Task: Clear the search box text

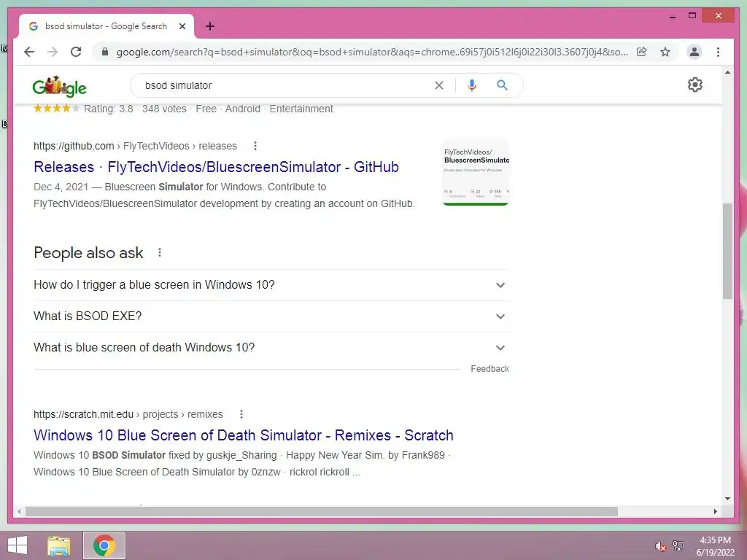Action: tap(438, 85)
